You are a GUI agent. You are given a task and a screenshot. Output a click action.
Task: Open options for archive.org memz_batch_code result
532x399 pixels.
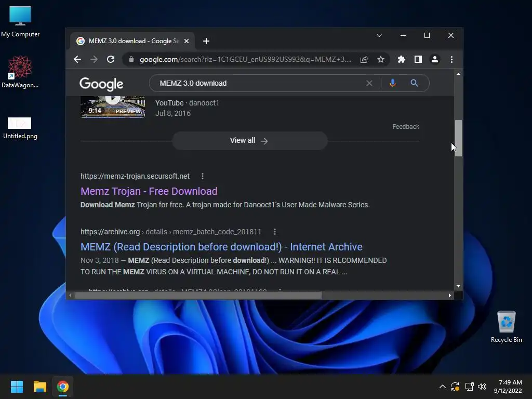(275, 232)
